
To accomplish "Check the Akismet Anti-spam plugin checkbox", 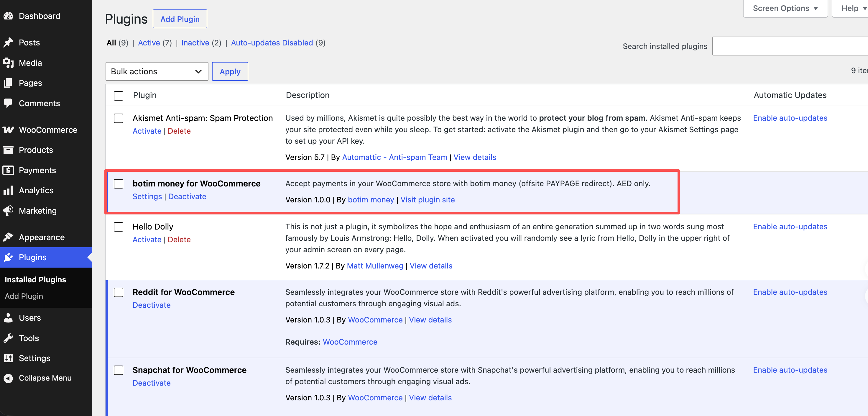I will (x=119, y=118).
